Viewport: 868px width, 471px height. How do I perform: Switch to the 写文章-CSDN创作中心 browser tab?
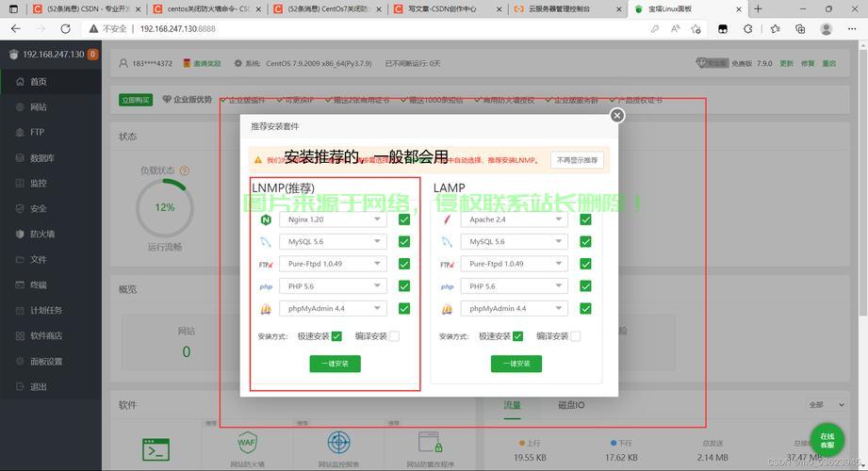point(449,8)
